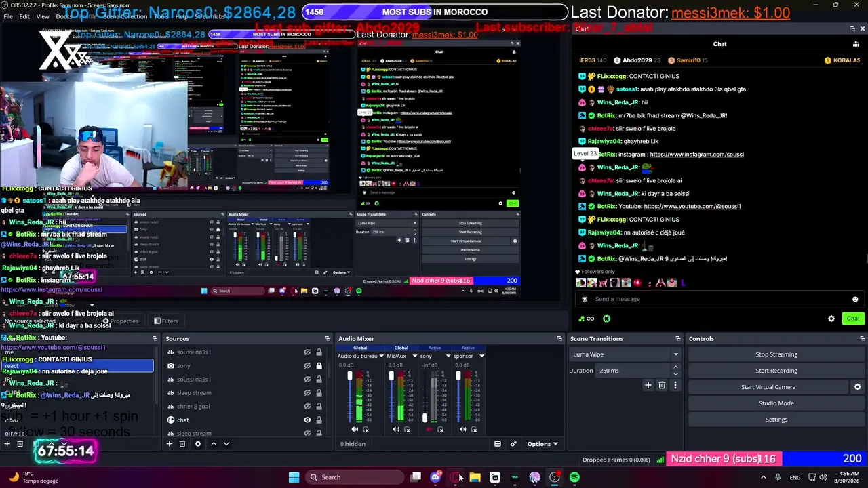
Task: Open the File menu
Action: [8, 16]
